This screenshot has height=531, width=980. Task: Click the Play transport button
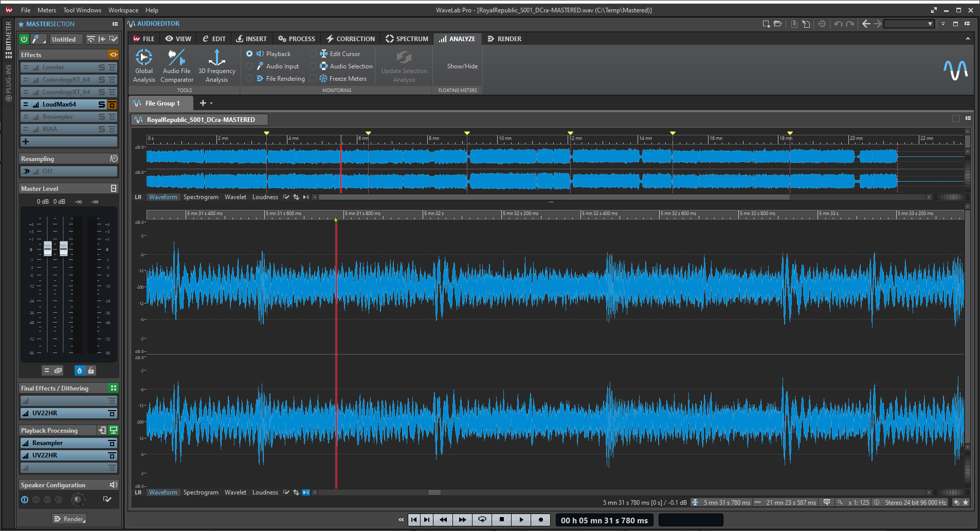tap(521, 520)
